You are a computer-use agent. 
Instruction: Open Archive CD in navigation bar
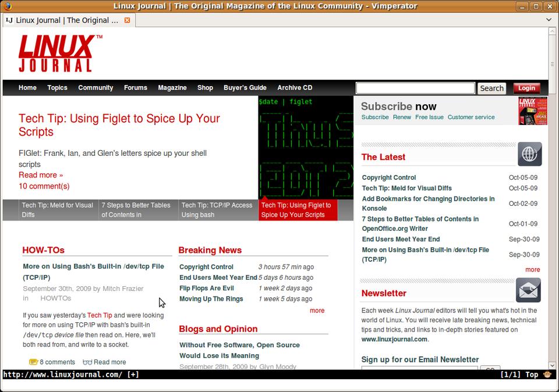295,88
